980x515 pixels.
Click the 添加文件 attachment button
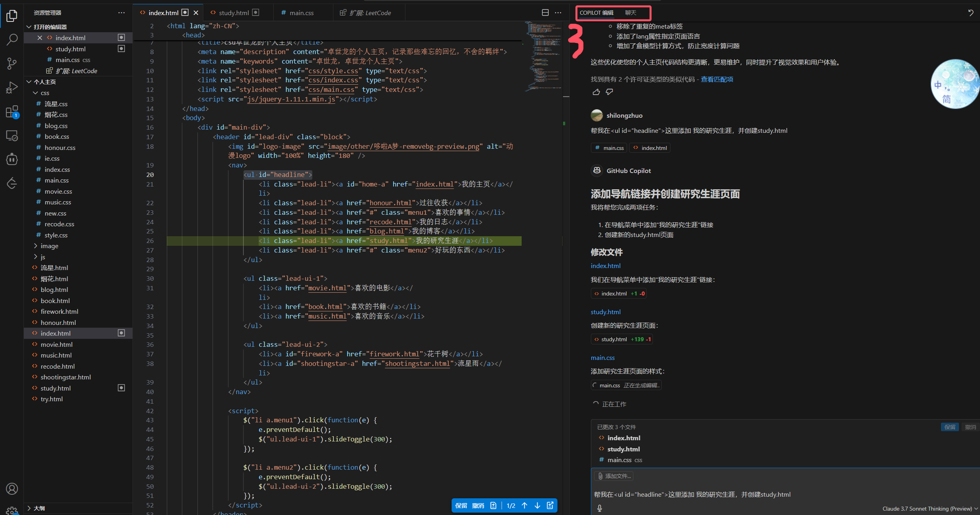614,476
